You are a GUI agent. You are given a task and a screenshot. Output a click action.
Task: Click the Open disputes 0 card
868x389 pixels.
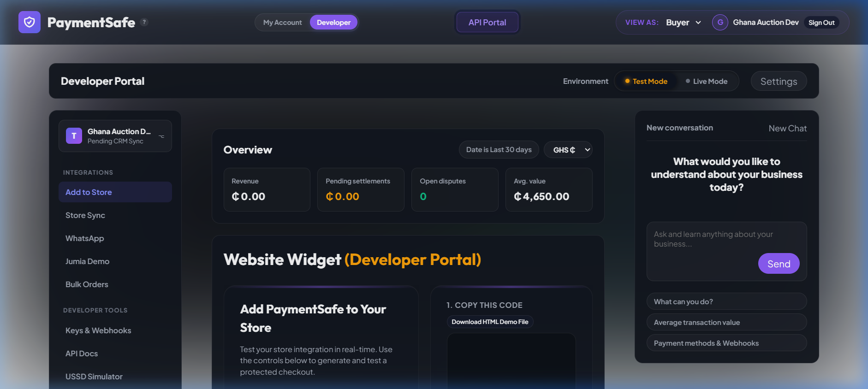(x=455, y=189)
